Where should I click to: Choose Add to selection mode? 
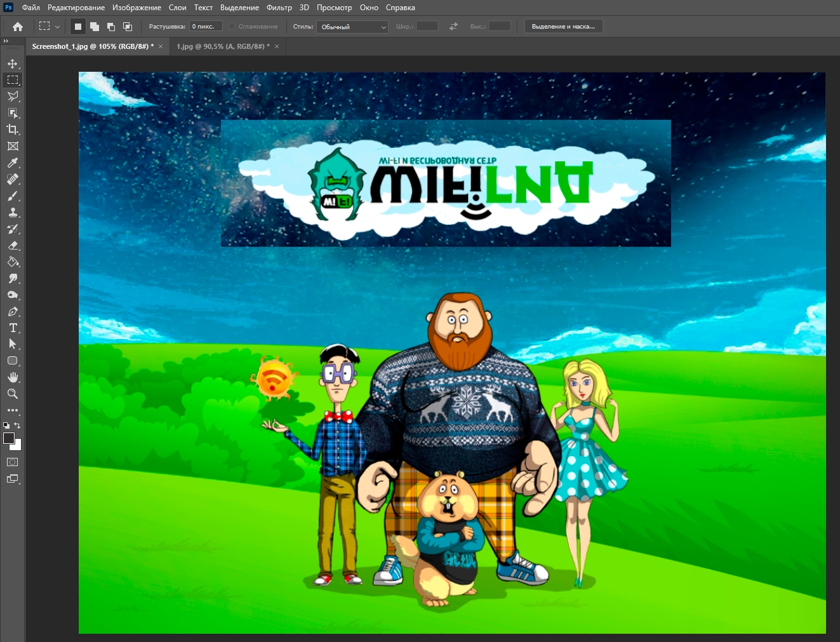pyautogui.click(x=95, y=27)
